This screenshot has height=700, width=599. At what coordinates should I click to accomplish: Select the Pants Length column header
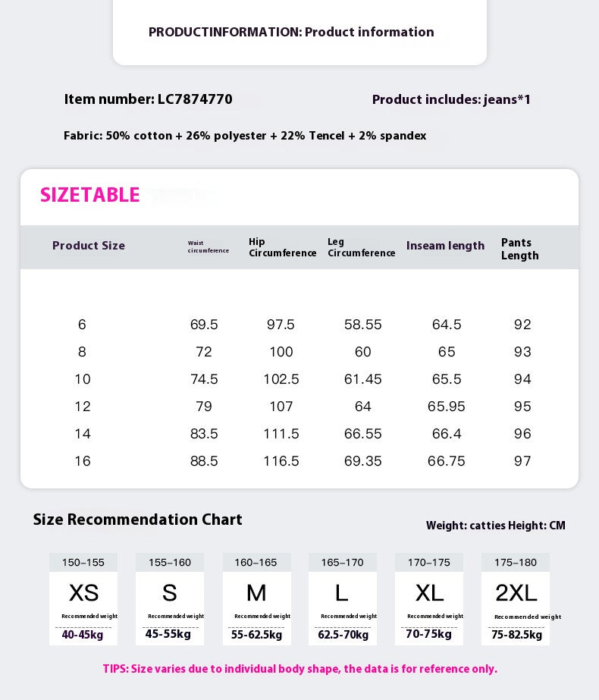pyautogui.click(x=520, y=249)
